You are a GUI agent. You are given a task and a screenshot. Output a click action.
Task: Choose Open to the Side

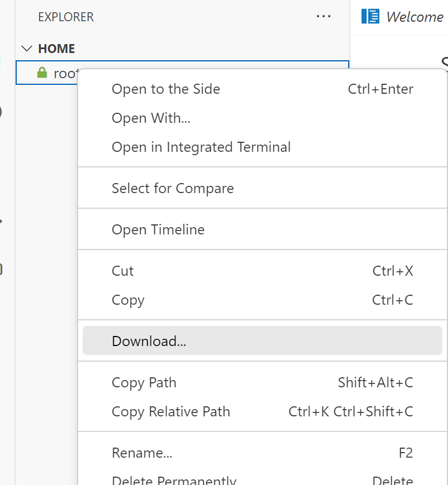point(166,89)
